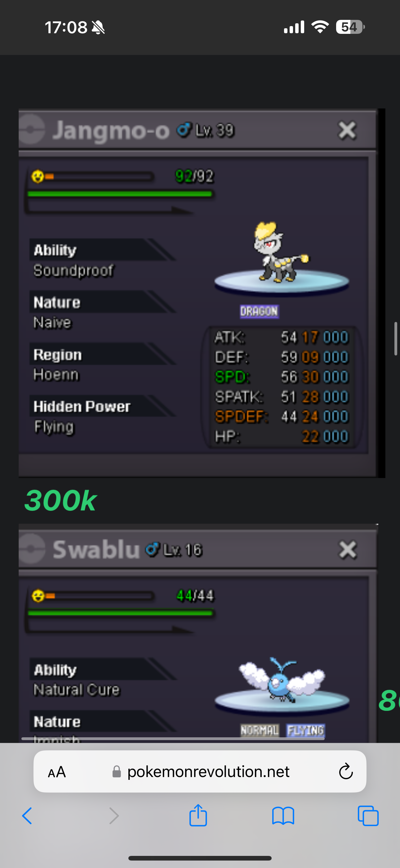Tap the NORMAL type badge
Screen dimensions: 400x868
pyautogui.click(x=260, y=730)
